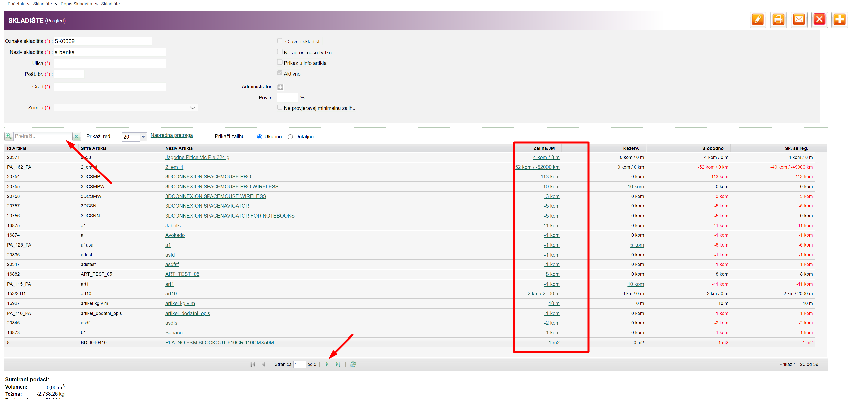
Task: Click the email envelope icon
Action: point(799,20)
